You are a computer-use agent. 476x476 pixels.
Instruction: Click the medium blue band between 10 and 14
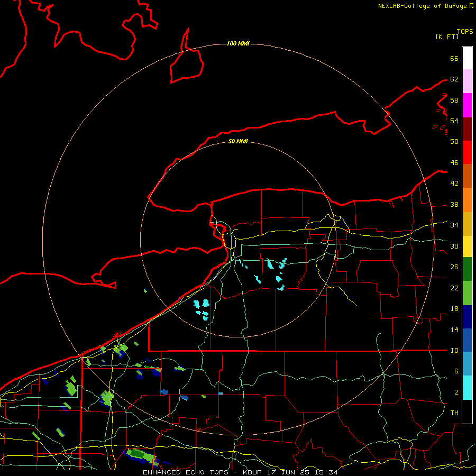467,340
